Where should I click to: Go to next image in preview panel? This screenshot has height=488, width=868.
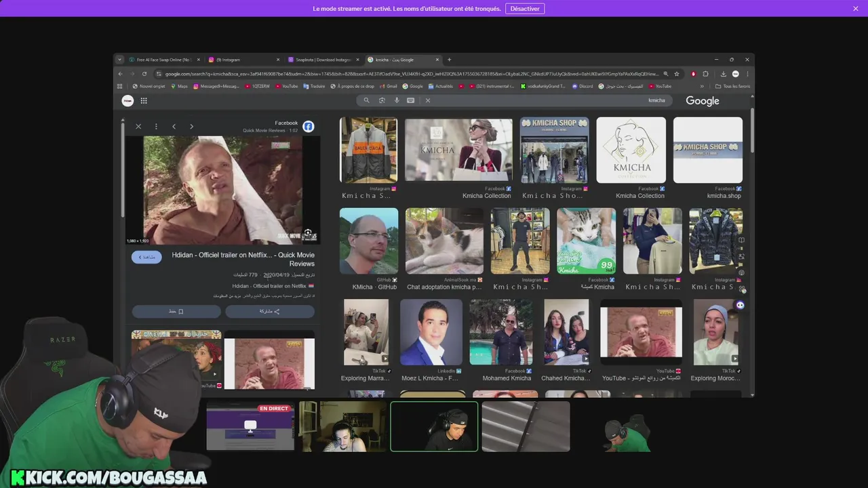191,126
